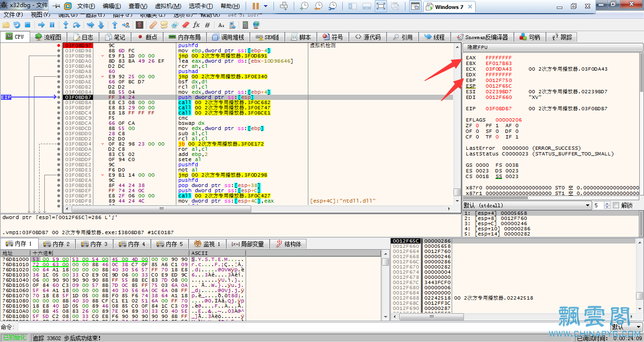This screenshot has height=342, width=644.
Task: Open VMware 文件(F) menu
Action: point(86,6)
